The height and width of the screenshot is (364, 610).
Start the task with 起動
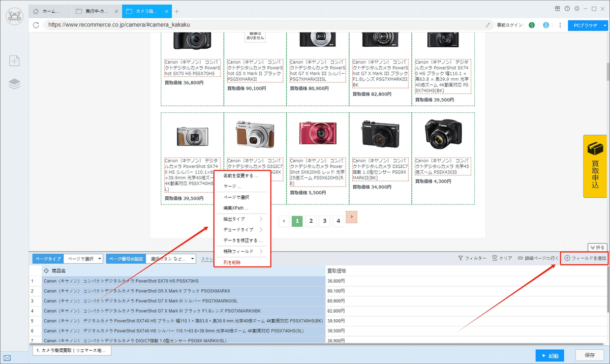550,356
